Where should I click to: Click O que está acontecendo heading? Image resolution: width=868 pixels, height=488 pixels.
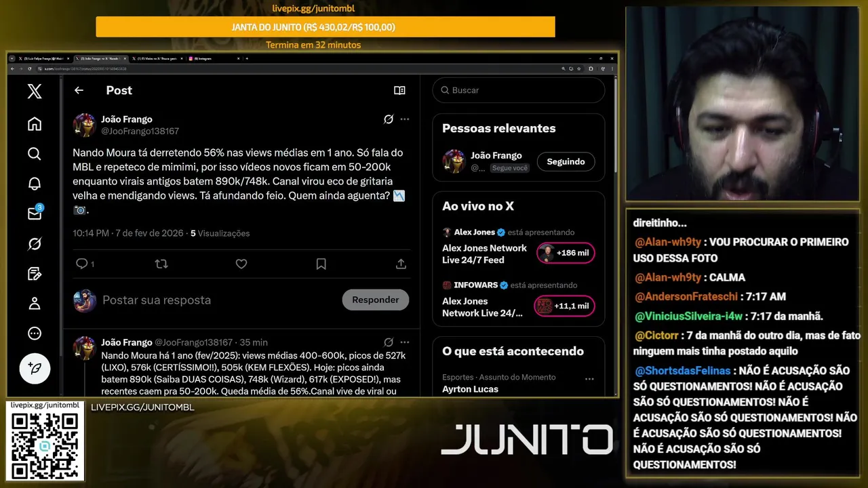[513, 351]
